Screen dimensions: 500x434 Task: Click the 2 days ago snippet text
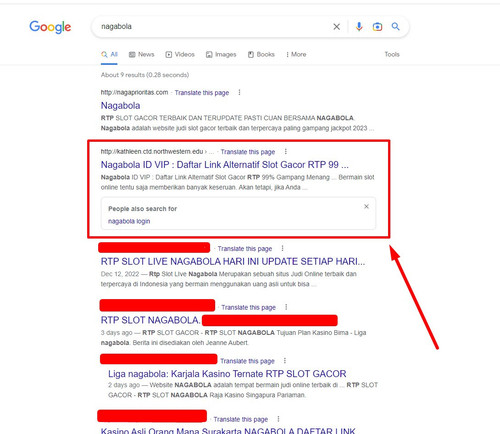243,390
